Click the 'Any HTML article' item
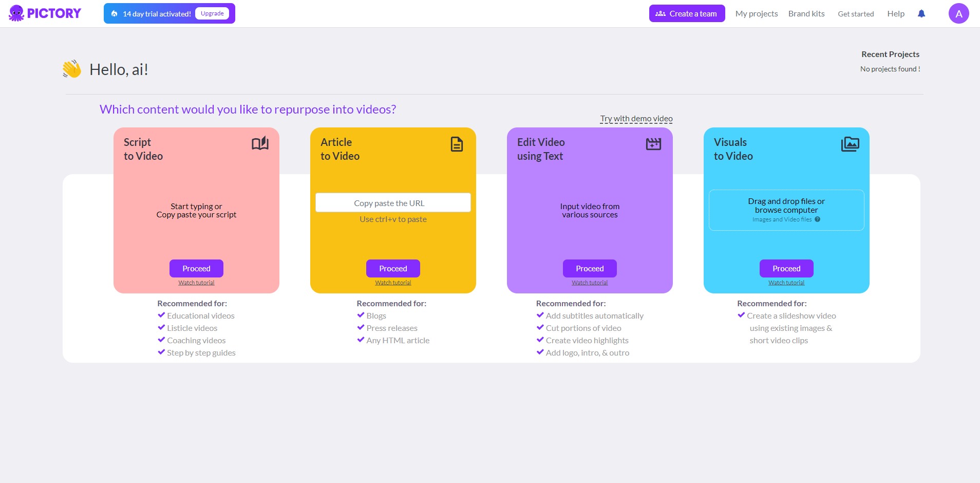This screenshot has width=980, height=483. [x=398, y=341]
